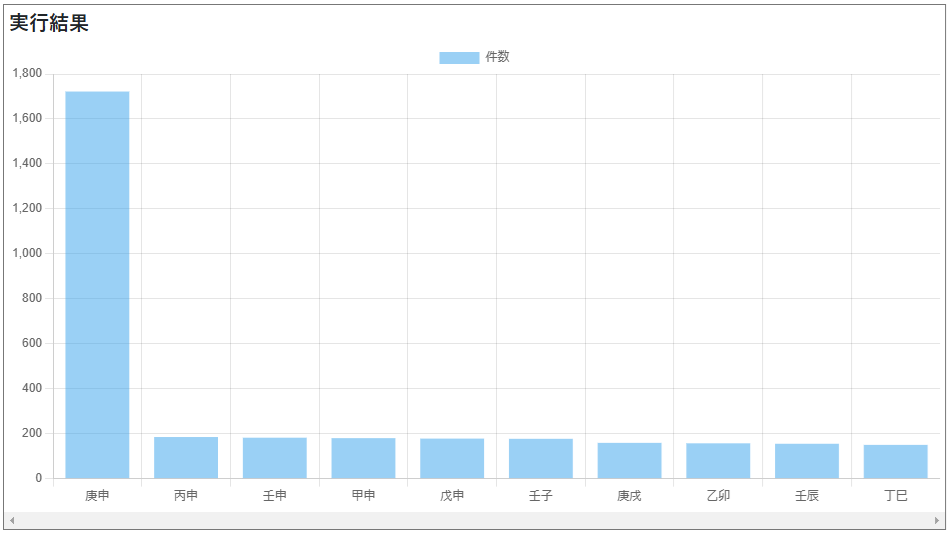This screenshot has width=950, height=533.
Task: Click the 1,800 y-axis tick label
Action: click(x=26, y=74)
